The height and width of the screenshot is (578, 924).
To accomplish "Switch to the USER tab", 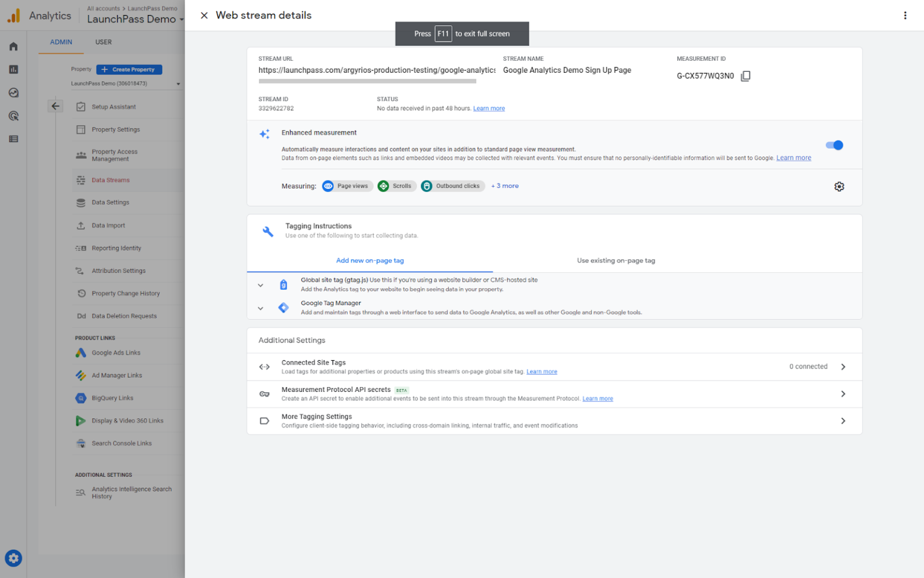I will pos(103,42).
